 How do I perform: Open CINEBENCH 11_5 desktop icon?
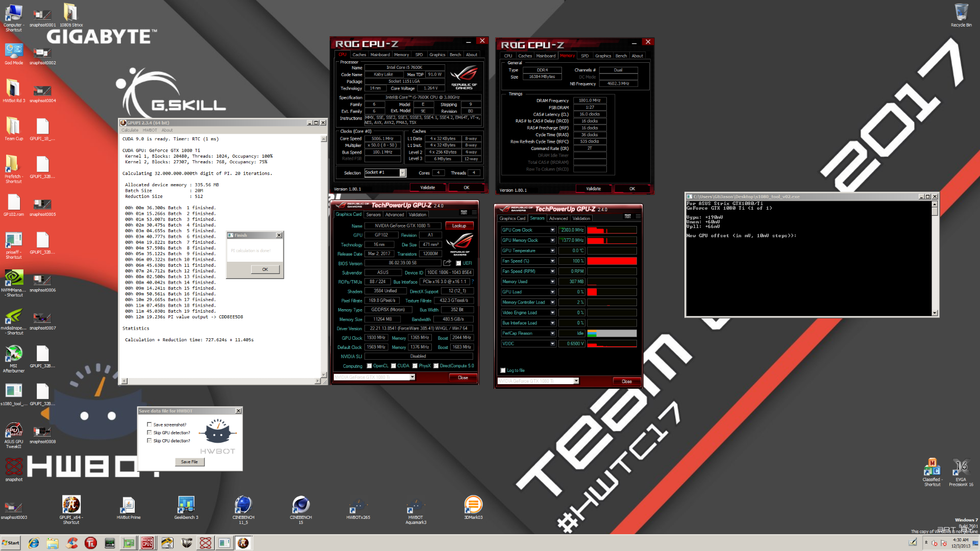(243, 509)
